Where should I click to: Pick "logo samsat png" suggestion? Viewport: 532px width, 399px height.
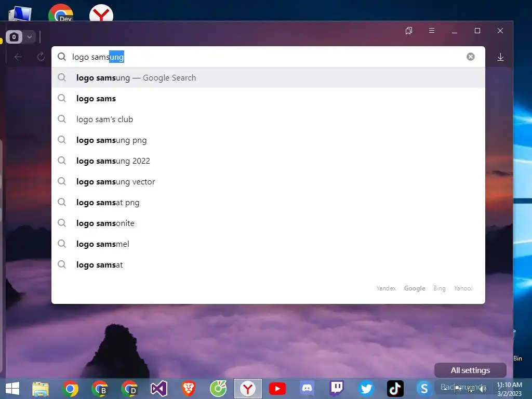click(268, 202)
